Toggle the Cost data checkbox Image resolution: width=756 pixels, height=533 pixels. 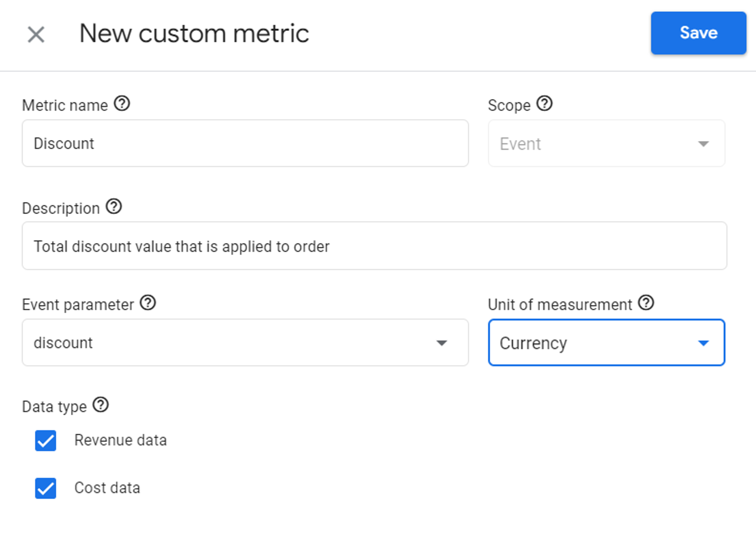pos(45,488)
